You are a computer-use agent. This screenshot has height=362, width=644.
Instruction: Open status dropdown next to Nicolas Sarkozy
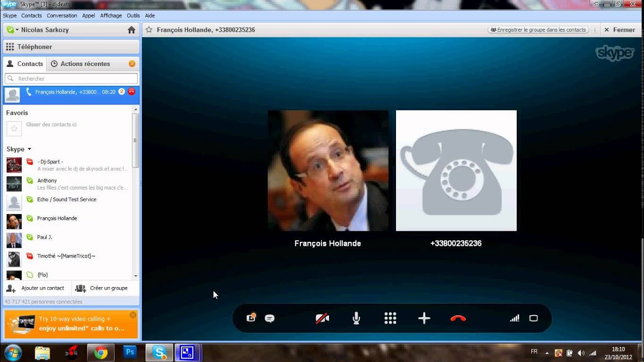[13, 30]
